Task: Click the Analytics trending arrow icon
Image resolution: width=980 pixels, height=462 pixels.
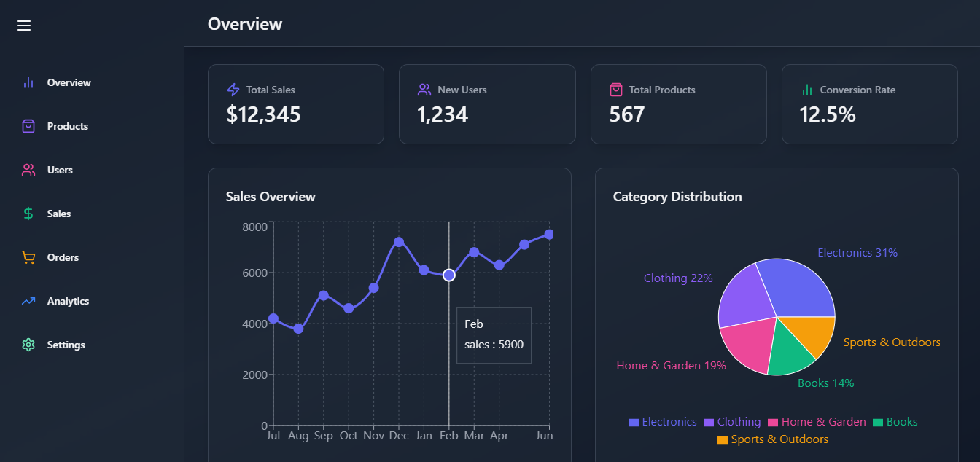Action: coord(28,301)
